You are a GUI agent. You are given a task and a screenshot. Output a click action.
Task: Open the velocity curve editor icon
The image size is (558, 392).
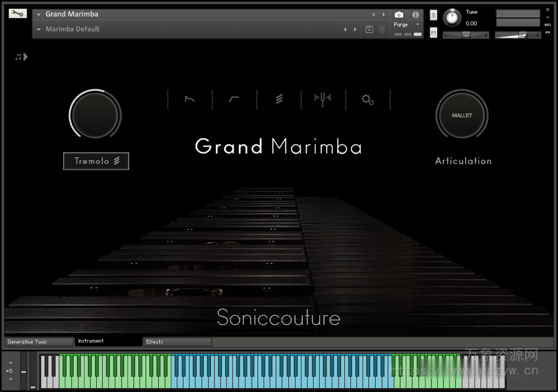pos(234,99)
